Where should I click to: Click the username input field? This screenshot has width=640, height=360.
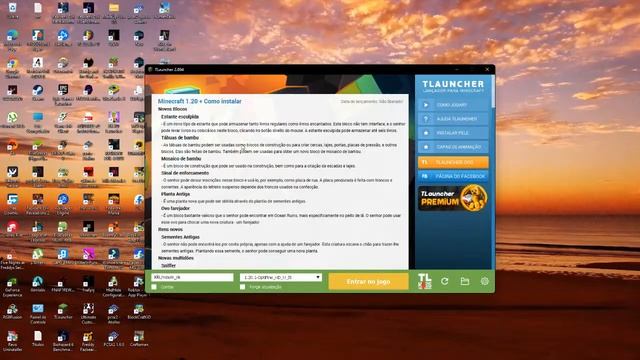pyautogui.click(x=192, y=277)
